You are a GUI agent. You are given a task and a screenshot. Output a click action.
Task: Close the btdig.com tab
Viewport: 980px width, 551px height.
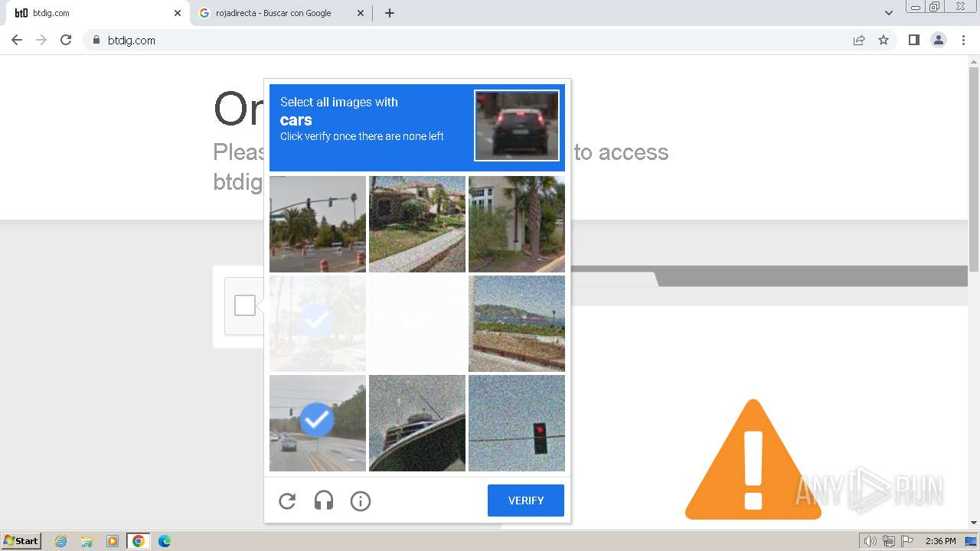click(x=178, y=13)
